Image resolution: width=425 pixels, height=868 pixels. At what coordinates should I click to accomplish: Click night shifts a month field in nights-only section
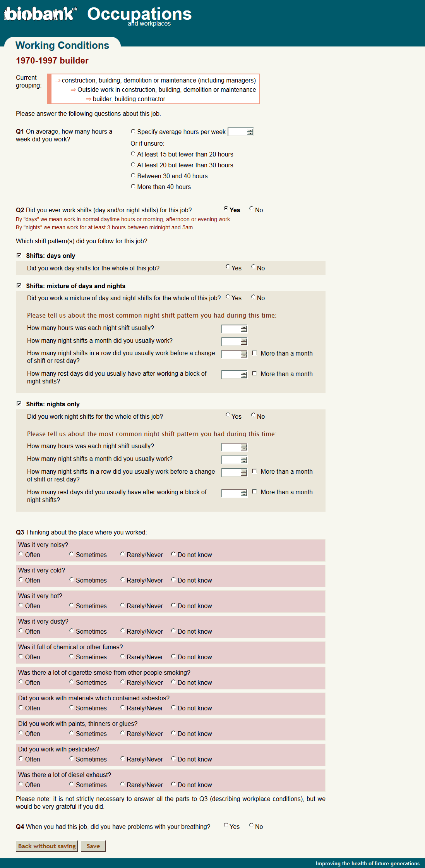(234, 460)
